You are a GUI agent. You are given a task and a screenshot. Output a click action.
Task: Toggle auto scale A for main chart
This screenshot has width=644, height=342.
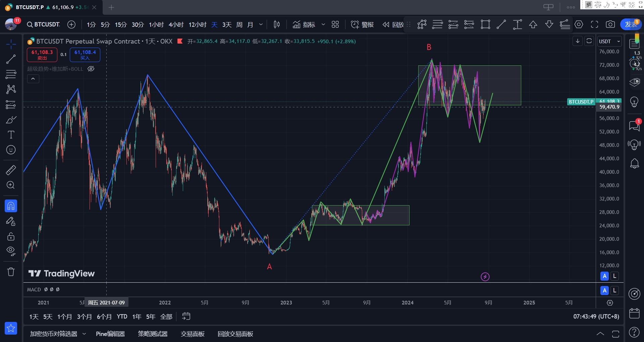tap(604, 276)
